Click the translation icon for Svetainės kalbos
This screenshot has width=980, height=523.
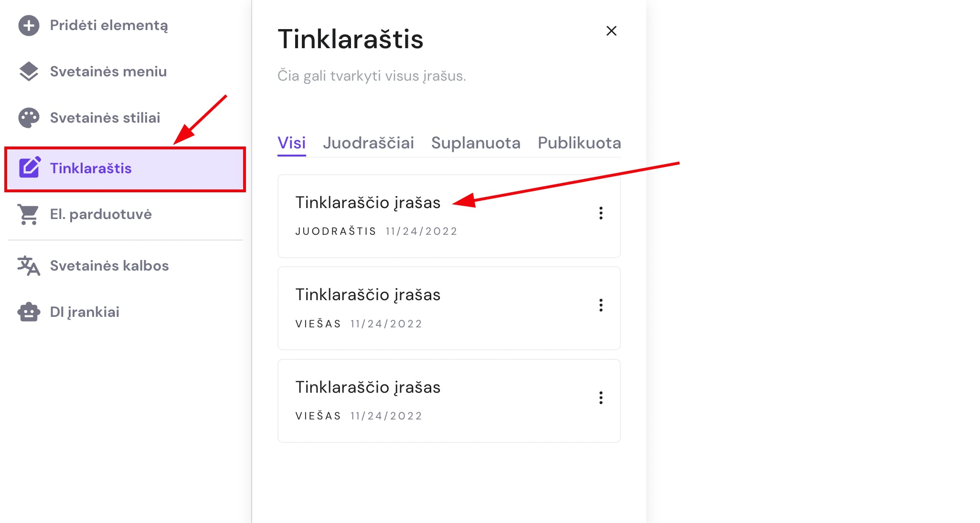29,266
